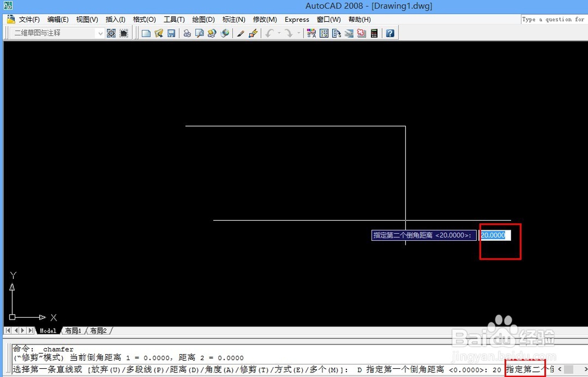Click the Open file icon

pyautogui.click(x=159, y=33)
